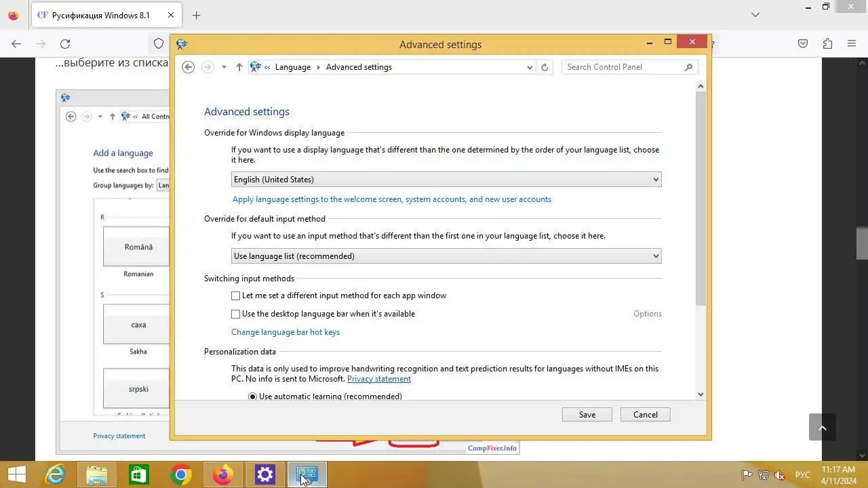Switch input language РУС indicator
The height and width of the screenshot is (488, 868).
pos(803,475)
